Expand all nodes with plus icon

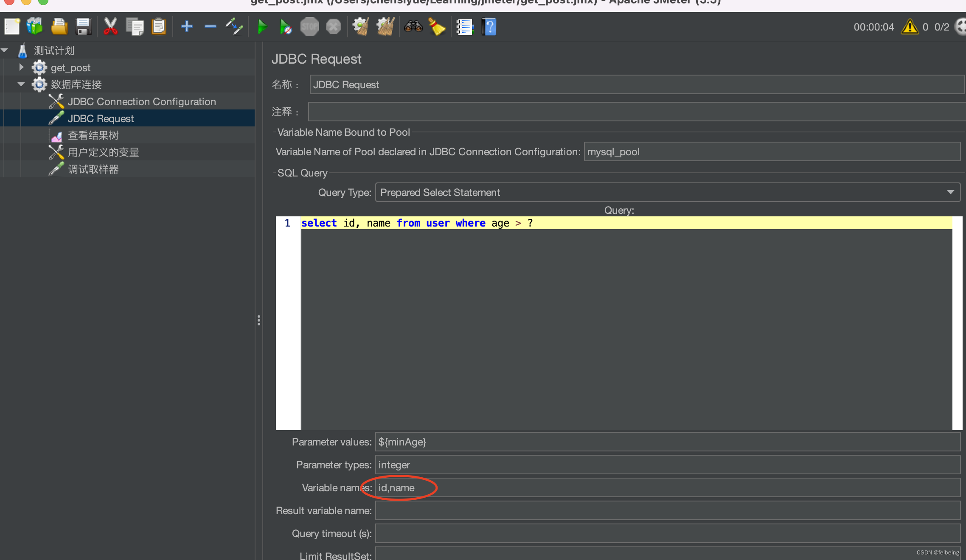point(186,27)
